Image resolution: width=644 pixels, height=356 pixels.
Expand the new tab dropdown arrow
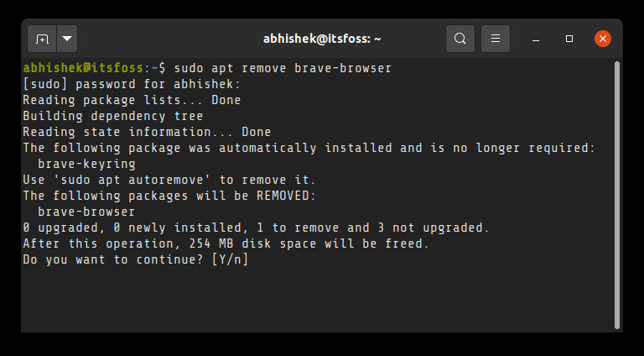(67, 39)
